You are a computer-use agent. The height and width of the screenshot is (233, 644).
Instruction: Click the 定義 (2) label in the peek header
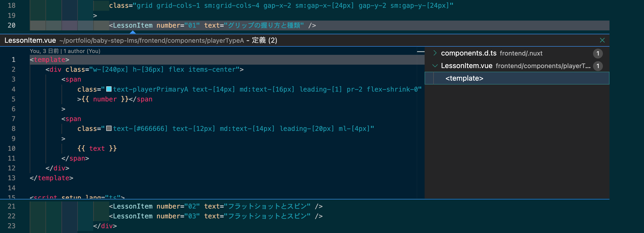coord(263,40)
